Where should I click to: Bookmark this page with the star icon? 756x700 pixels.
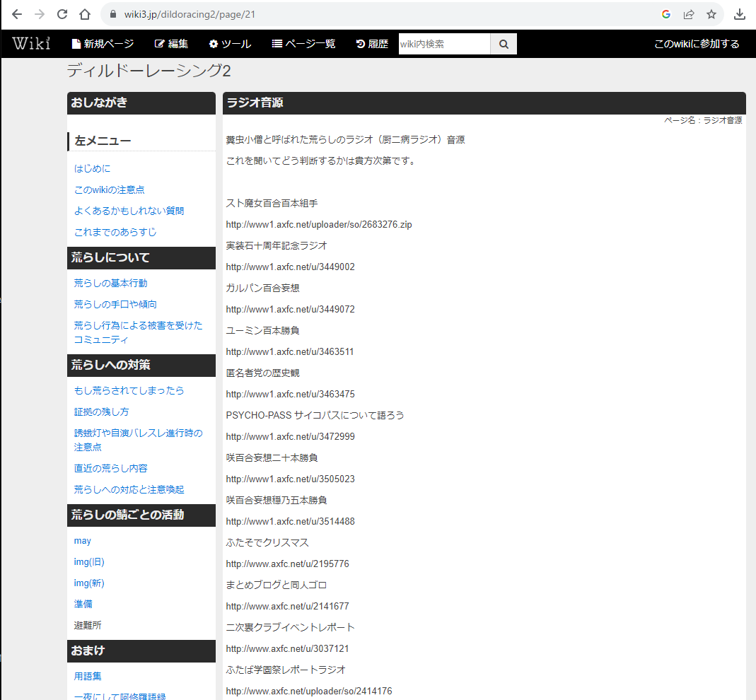coord(711,14)
